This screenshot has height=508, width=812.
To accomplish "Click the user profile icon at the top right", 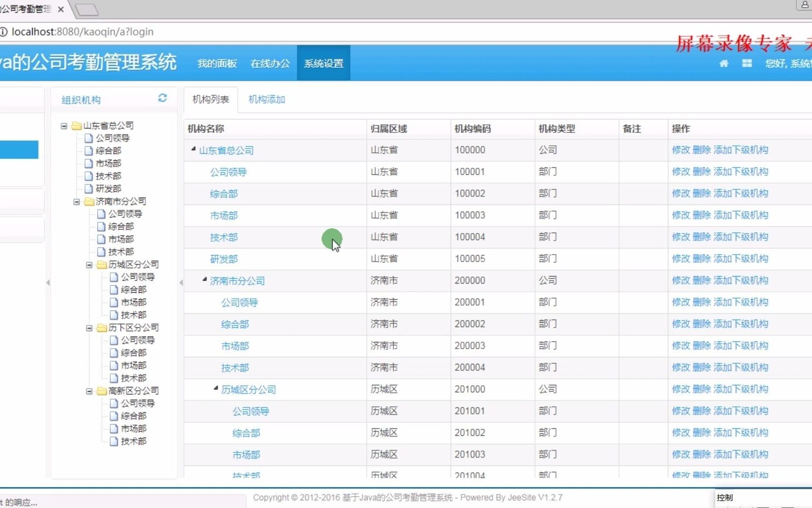I will coord(805,5).
